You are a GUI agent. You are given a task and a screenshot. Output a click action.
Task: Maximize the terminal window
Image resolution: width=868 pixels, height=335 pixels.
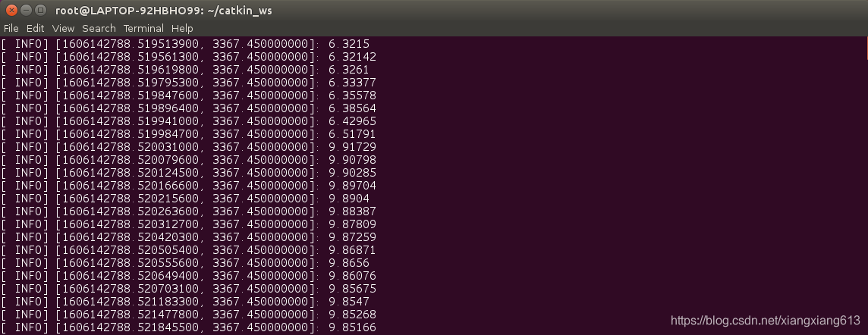coord(40,10)
